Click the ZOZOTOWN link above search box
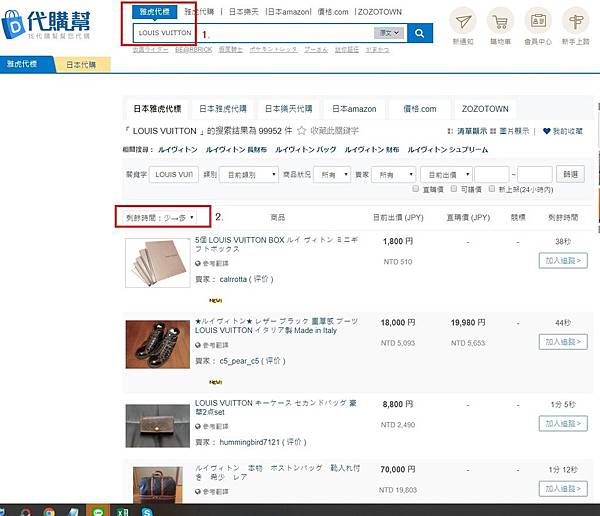This screenshot has height=516, width=600. pyautogui.click(x=380, y=12)
